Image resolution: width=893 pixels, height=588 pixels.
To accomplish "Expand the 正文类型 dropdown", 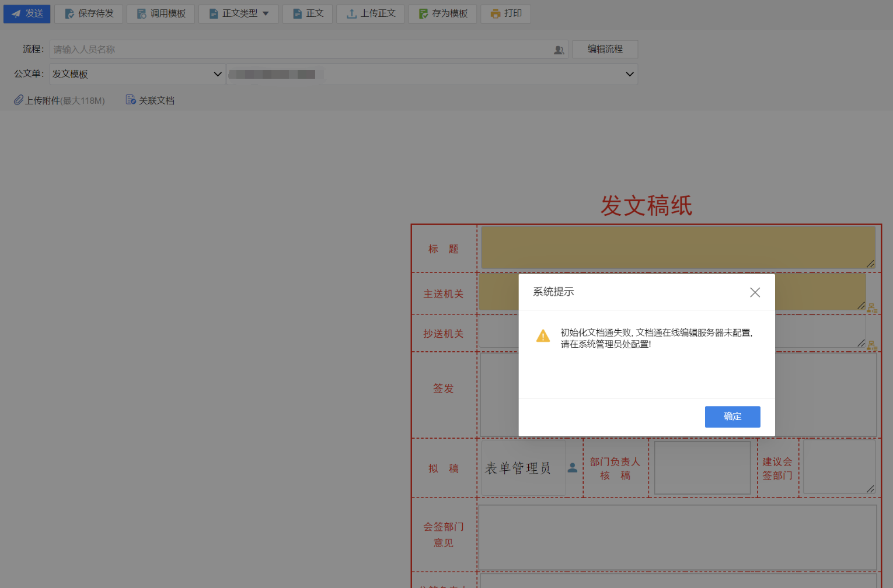I will (x=239, y=14).
